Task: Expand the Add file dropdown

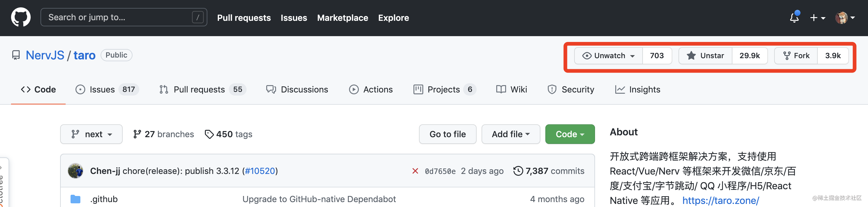Action: point(510,134)
